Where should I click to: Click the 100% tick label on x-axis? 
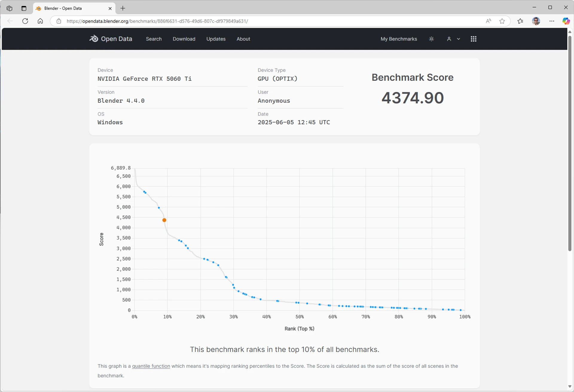pyautogui.click(x=465, y=317)
